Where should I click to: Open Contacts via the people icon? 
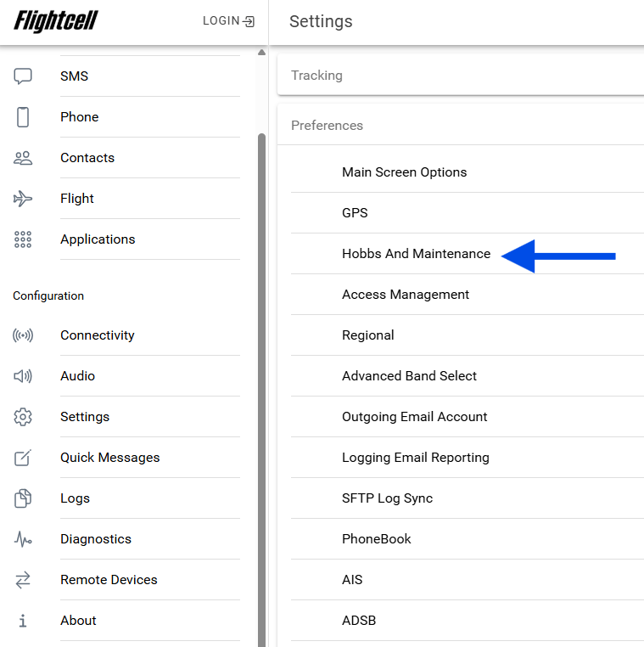point(23,158)
